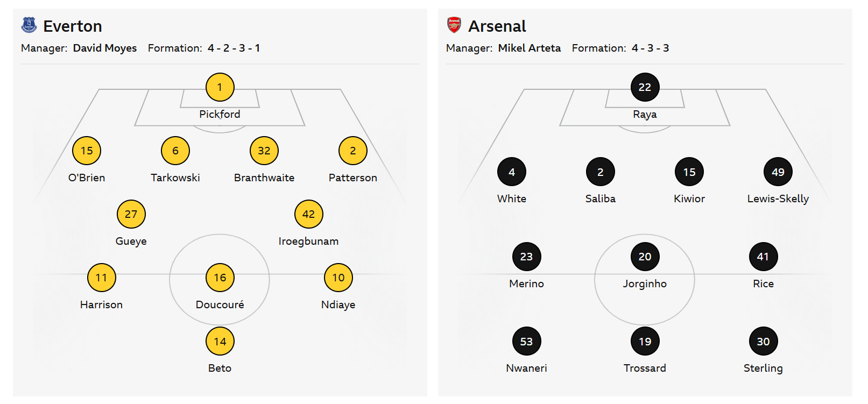Select Arsenal's 4-3-3 formation text
868x404 pixels.
pyautogui.click(x=651, y=48)
